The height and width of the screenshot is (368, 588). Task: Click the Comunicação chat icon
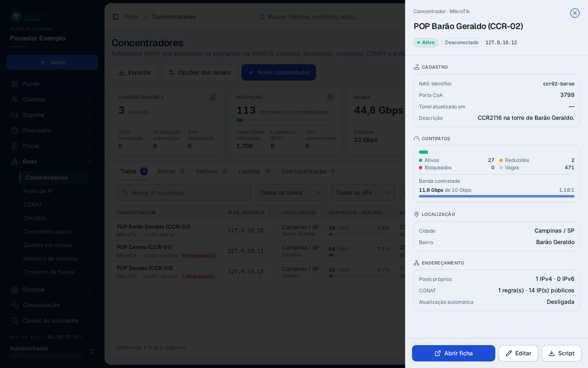[15, 305]
